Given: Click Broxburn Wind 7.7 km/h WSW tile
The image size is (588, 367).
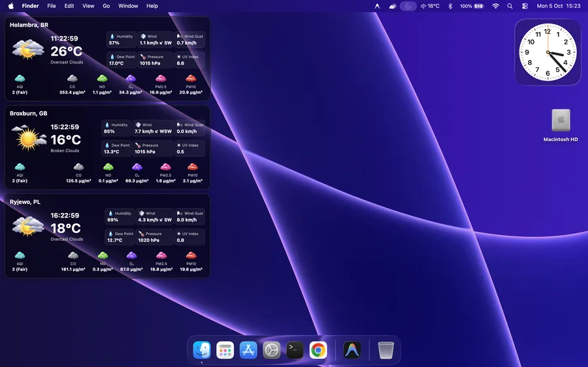Looking at the screenshot, I should 153,128.
